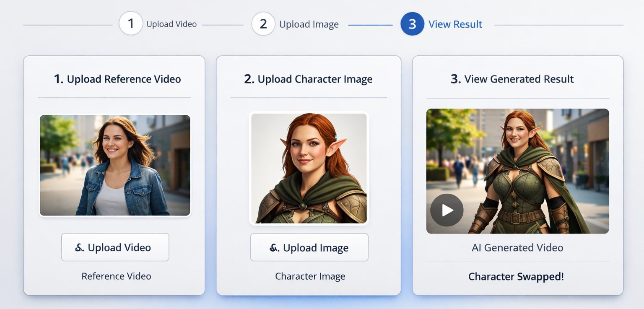Click the upload icon in Upload Image button
The width and height of the screenshot is (644, 309).
coord(274,248)
